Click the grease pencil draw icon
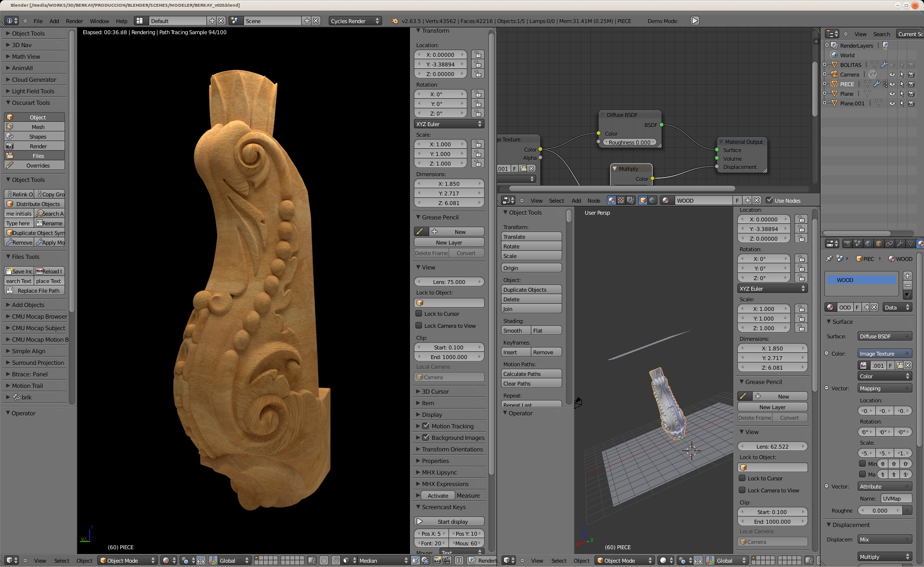The height and width of the screenshot is (567, 924). click(420, 232)
